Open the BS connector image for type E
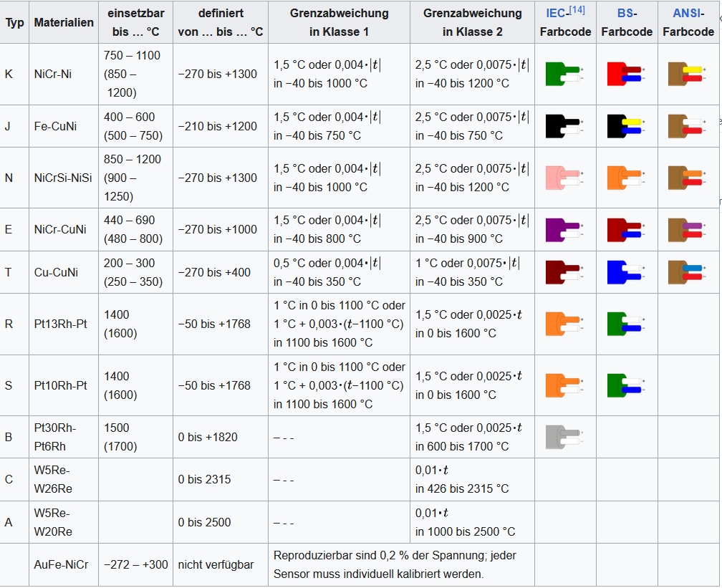This screenshot has width=722, height=588. point(626,230)
